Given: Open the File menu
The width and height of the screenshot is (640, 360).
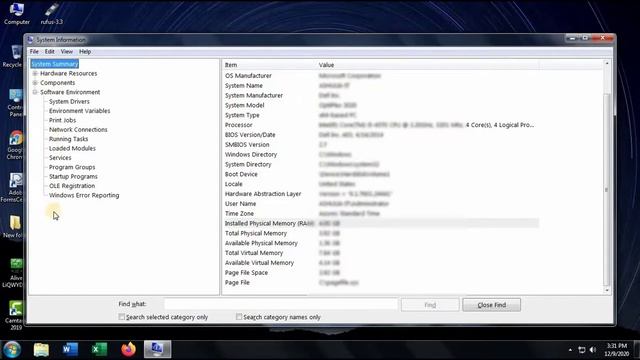Looking at the screenshot, I should click(34, 52).
